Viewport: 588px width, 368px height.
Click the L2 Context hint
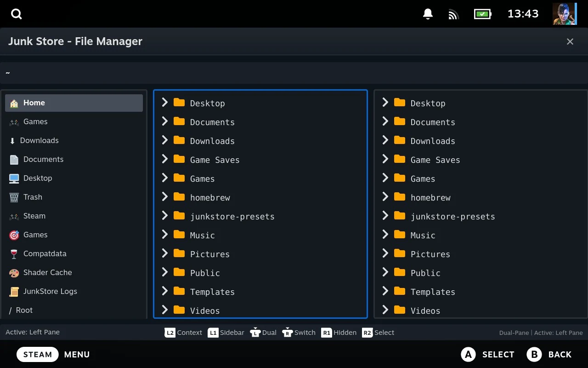[x=183, y=333]
